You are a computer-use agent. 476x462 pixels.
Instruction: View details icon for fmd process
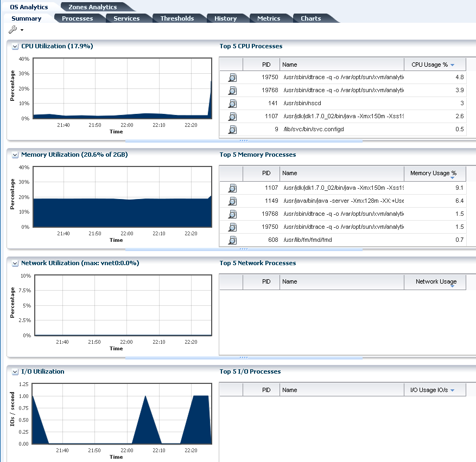tap(232, 241)
